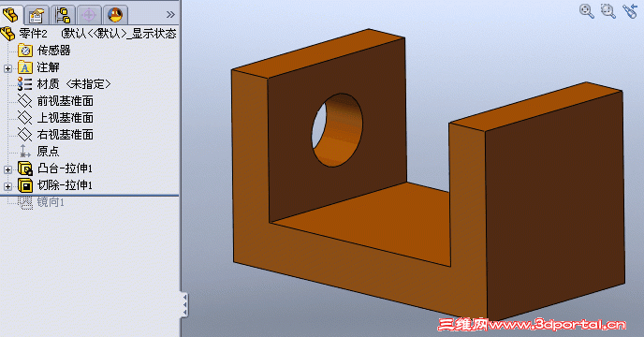
Task: Select the 注解 annotations item
Action: click(48, 67)
